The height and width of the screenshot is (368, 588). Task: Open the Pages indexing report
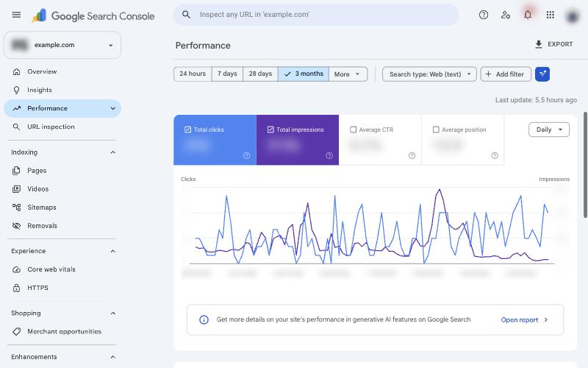tap(62, 171)
